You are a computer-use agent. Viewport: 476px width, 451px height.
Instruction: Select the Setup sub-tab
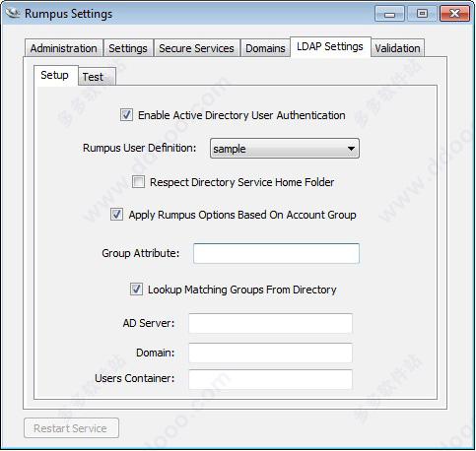(x=55, y=75)
